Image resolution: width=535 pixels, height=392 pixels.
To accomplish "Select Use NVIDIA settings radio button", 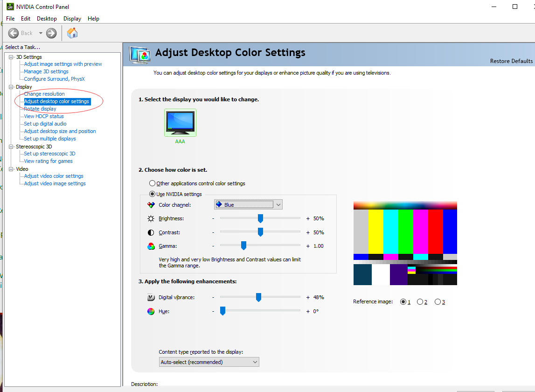I will pyautogui.click(x=152, y=194).
